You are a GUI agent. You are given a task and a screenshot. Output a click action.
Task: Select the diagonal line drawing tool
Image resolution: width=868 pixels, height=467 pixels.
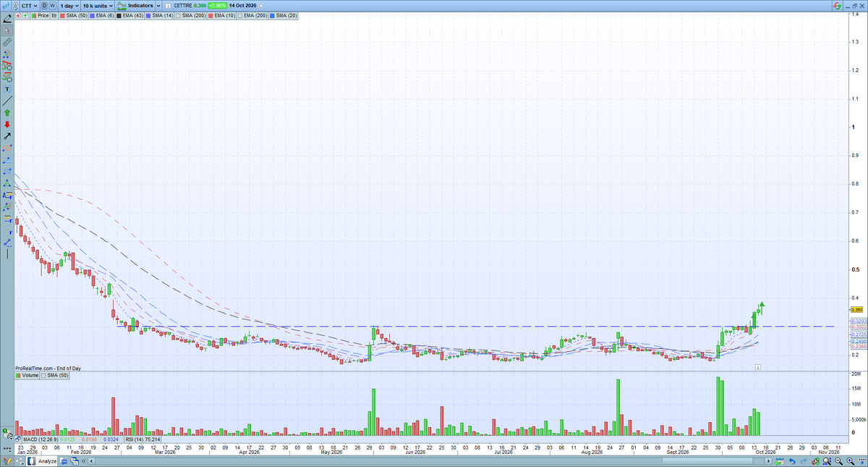[7, 101]
